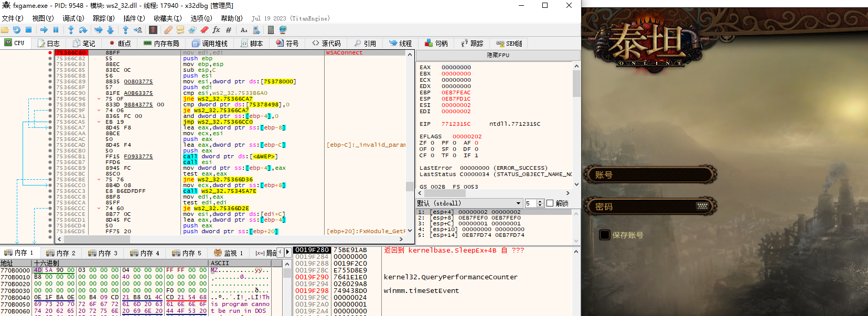
Task: Select the EIP value 7712315C
Action: click(456, 124)
